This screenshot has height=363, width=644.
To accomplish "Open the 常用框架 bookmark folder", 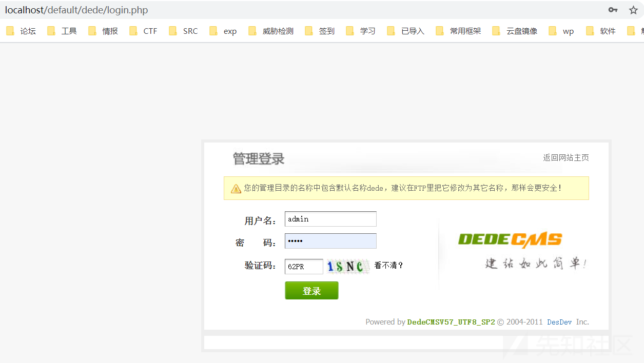I will pyautogui.click(x=459, y=31).
